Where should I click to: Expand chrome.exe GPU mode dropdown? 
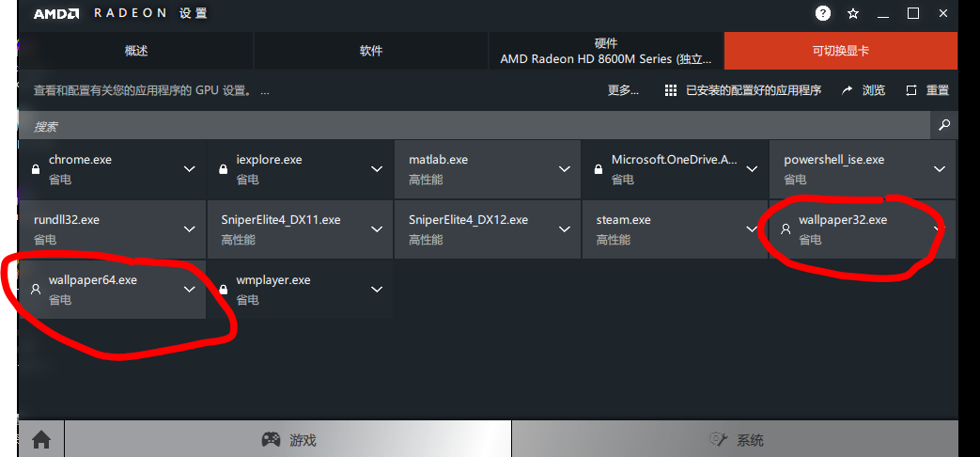(190, 169)
